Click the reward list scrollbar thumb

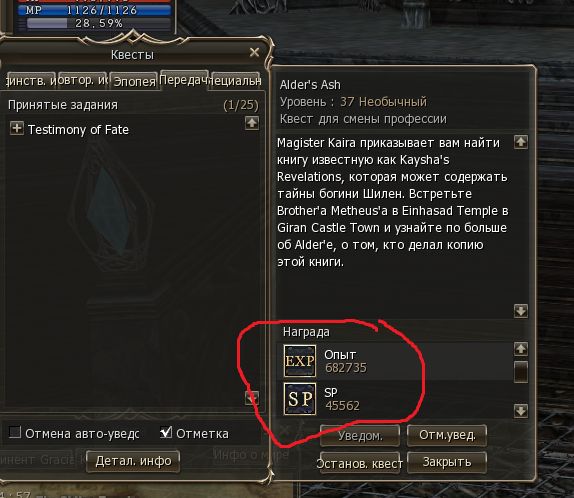pos(521,372)
